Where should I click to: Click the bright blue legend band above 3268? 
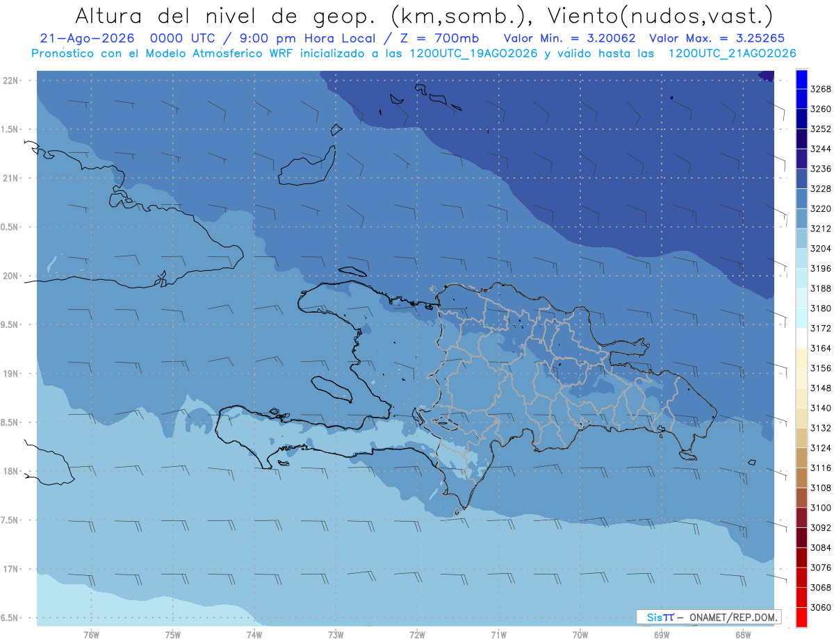(801, 79)
